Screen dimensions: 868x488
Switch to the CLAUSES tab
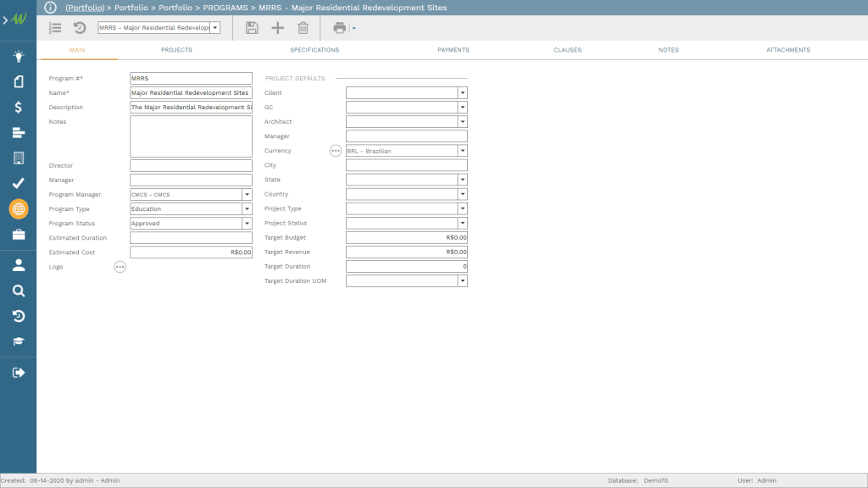tap(567, 50)
